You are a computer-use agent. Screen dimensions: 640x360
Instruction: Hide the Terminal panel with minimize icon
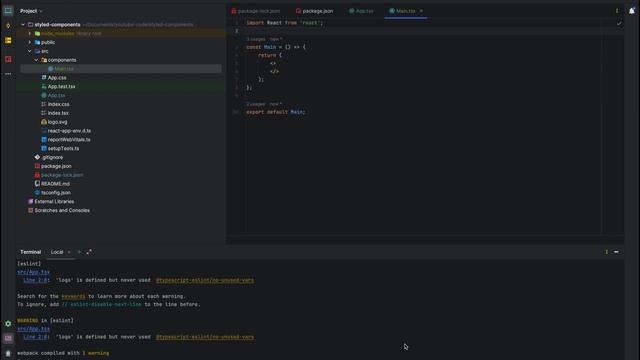616,252
